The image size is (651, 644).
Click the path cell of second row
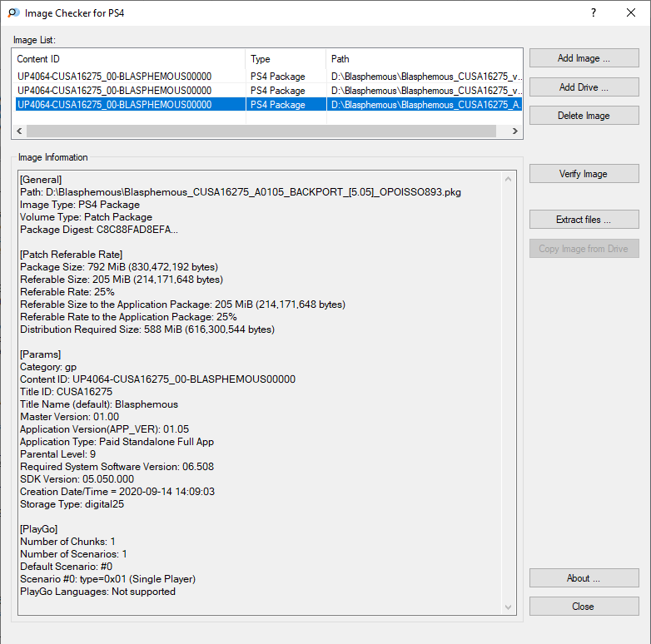(425, 91)
